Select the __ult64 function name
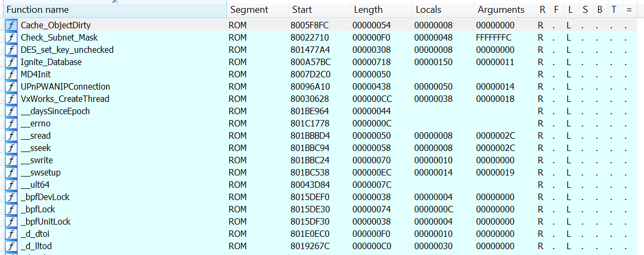 point(35,185)
